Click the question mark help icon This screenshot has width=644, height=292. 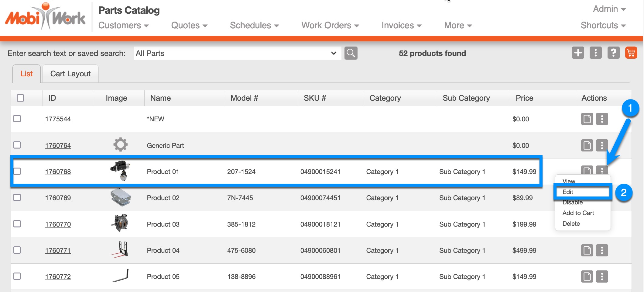613,53
